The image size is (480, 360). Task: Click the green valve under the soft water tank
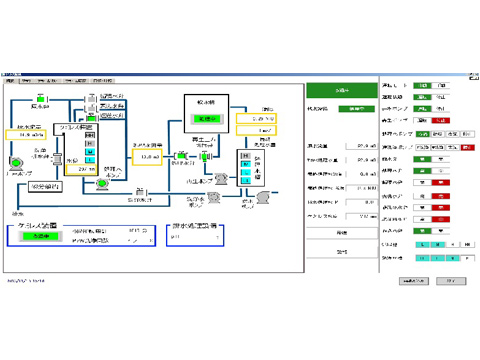tap(205, 156)
